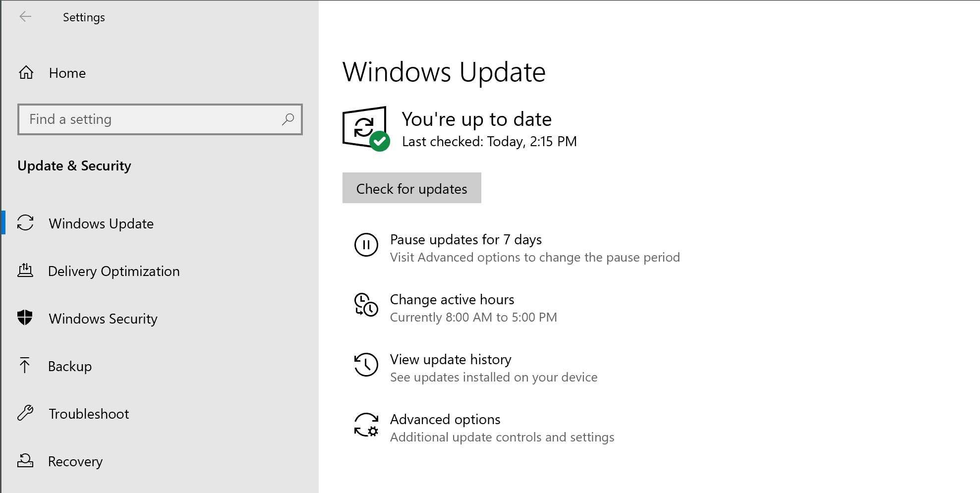Open Advanced options link
980x493 pixels.
tap(445, 420)
